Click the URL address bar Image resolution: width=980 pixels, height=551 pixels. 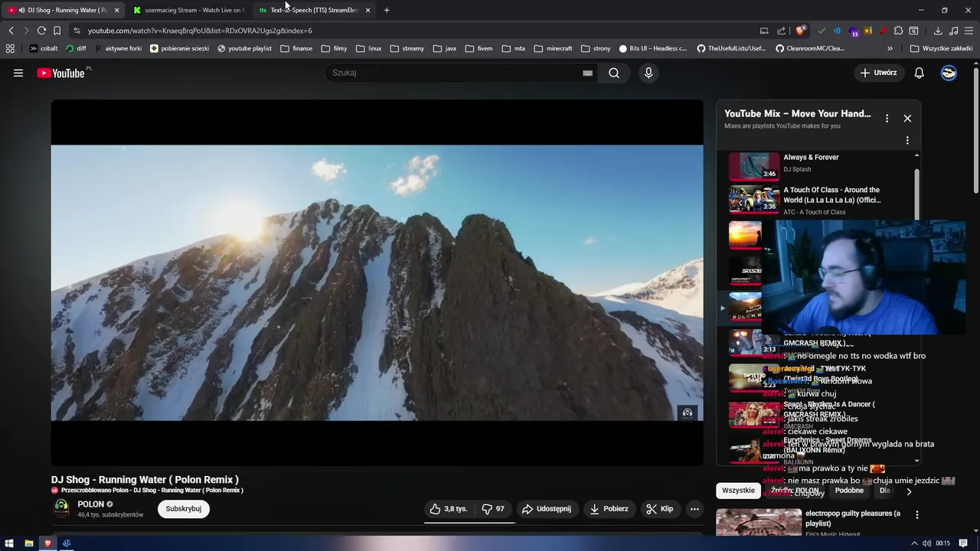pyautogui.click(x=413, y=31)
